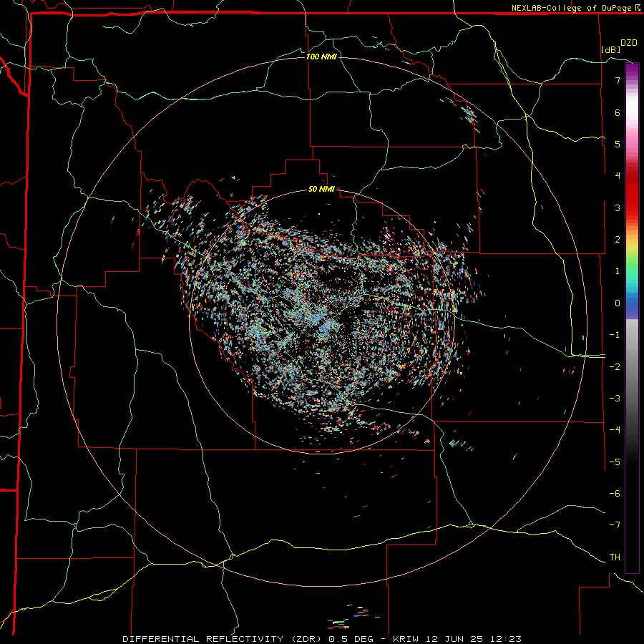Click the 2 value on color scale
Viewport: 644px width, 644px height.
pos(618,240)
